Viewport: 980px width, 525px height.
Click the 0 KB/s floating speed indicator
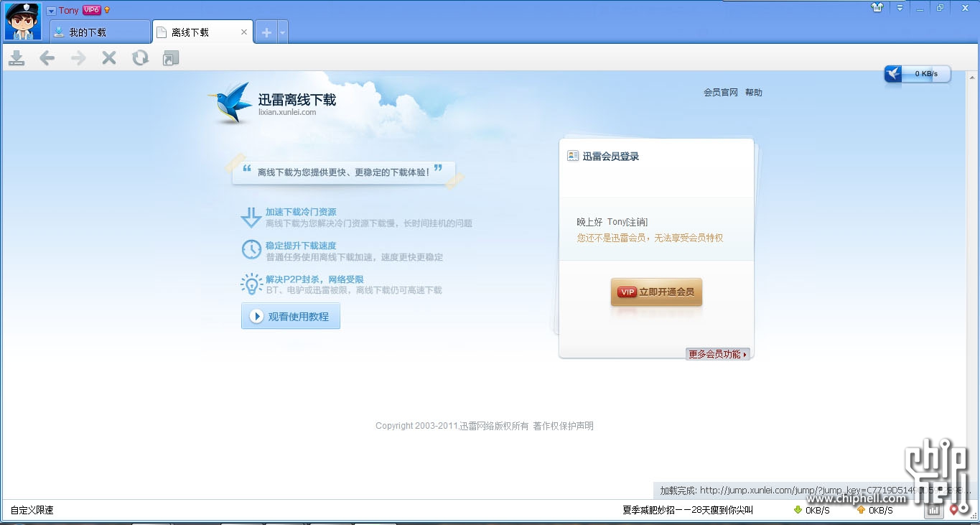click(926, 74)
